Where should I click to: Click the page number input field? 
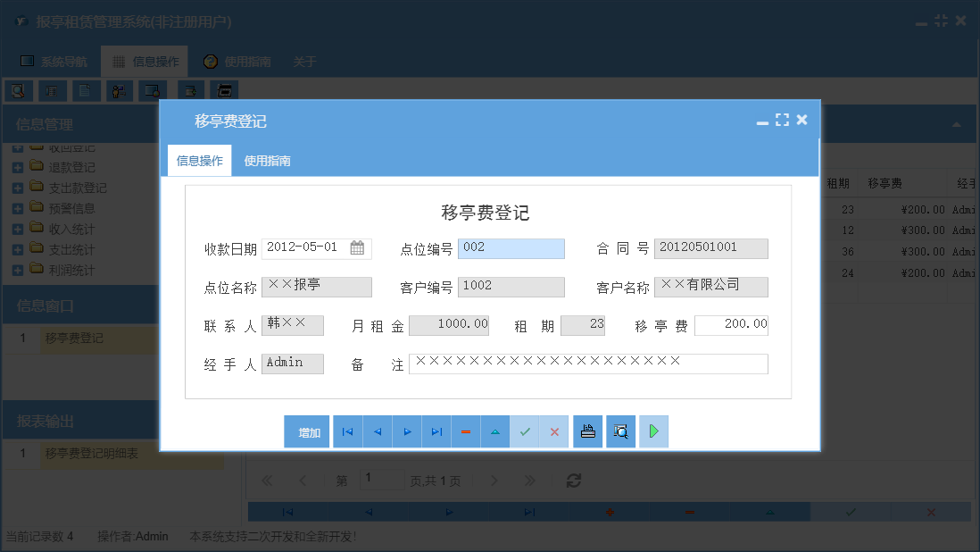[382, 480]
